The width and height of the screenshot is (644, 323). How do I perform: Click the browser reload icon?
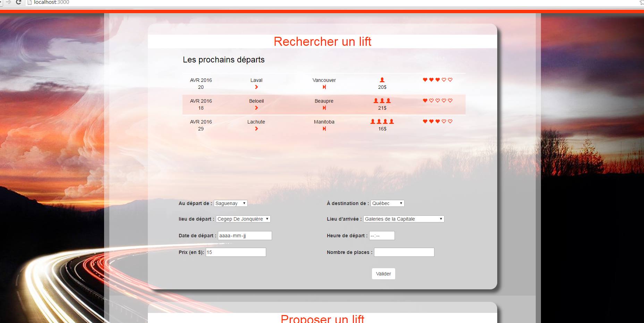point(19,2)
